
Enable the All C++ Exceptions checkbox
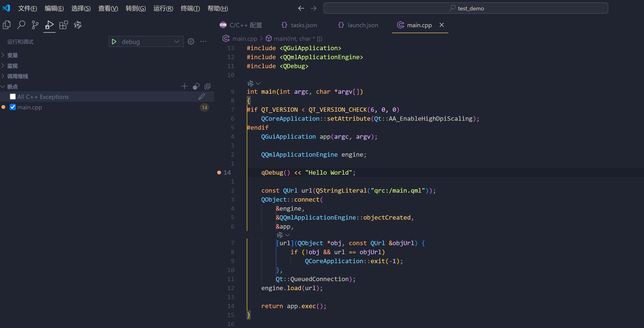point(13,97)
